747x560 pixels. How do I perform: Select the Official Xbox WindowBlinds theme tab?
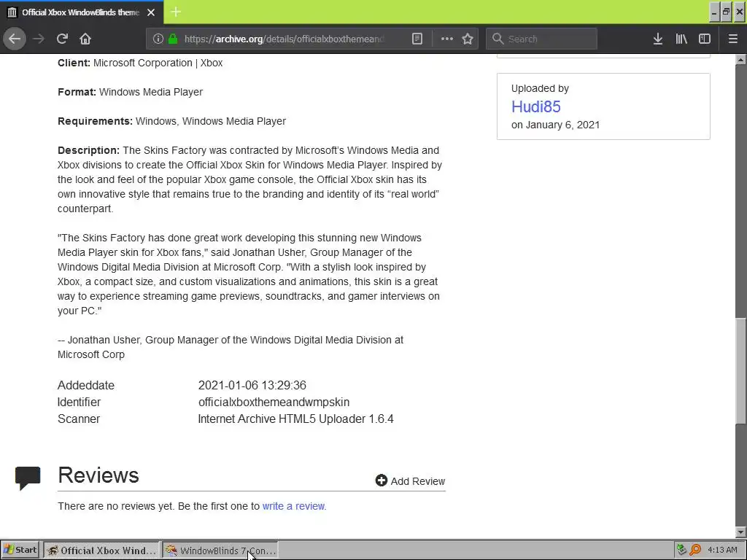pyautogui.click(x=81, y=12)
